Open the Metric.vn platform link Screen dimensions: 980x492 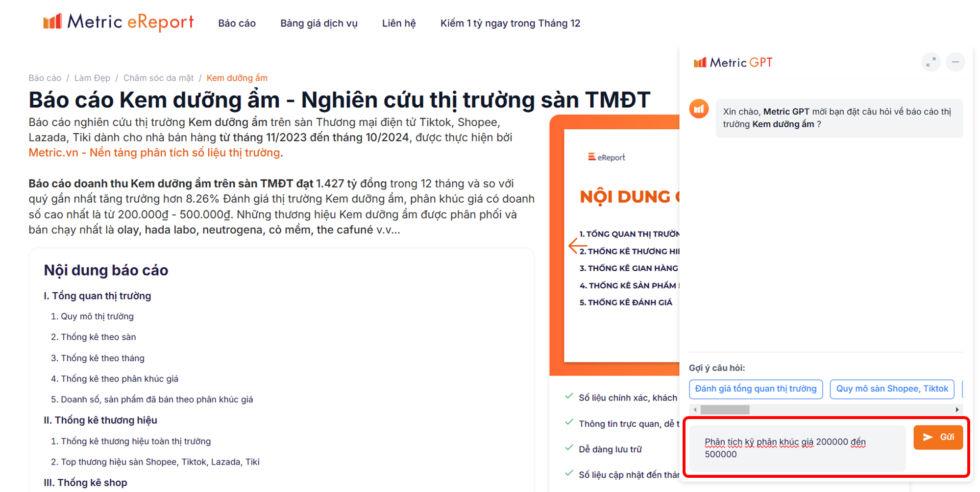click(154, 153)
